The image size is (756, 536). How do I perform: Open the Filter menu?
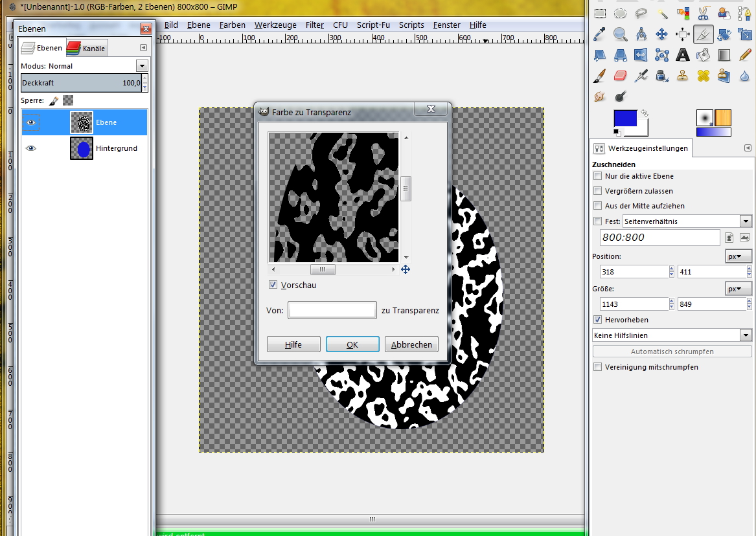point(315,25)
